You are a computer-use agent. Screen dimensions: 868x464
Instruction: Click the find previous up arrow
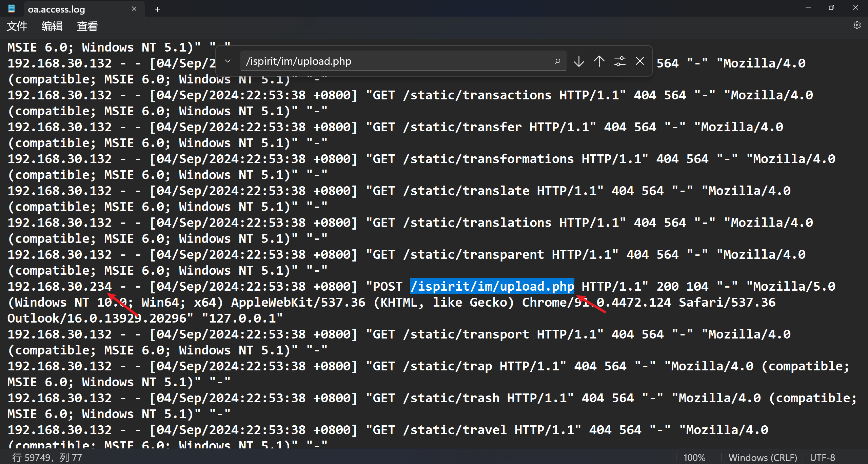tap(599, 61)
